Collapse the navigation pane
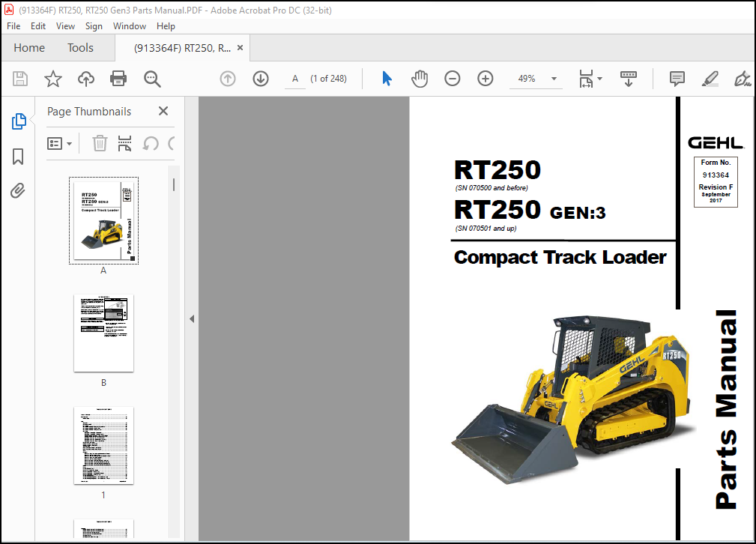Screen dimensions: 756x544 (x=192, y=318)
